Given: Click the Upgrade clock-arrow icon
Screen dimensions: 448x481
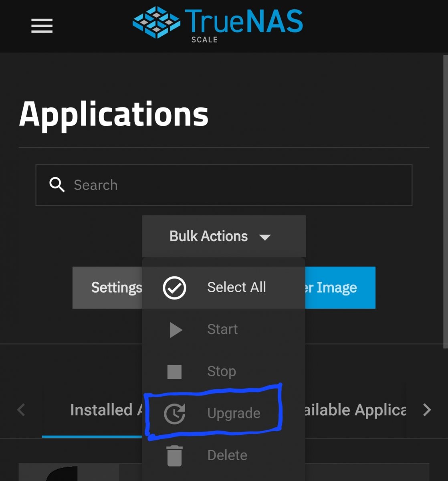Looking at the screenshot, I should click(175, 414).
